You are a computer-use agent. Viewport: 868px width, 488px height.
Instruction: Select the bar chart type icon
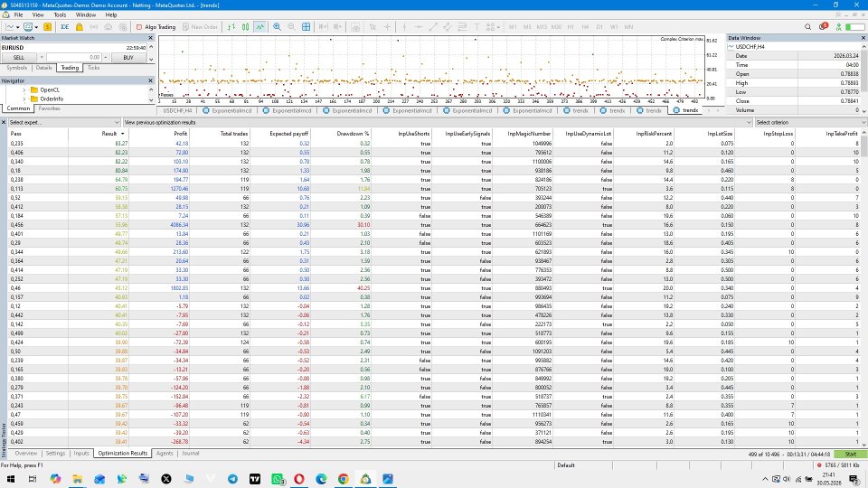coord(231,26)
